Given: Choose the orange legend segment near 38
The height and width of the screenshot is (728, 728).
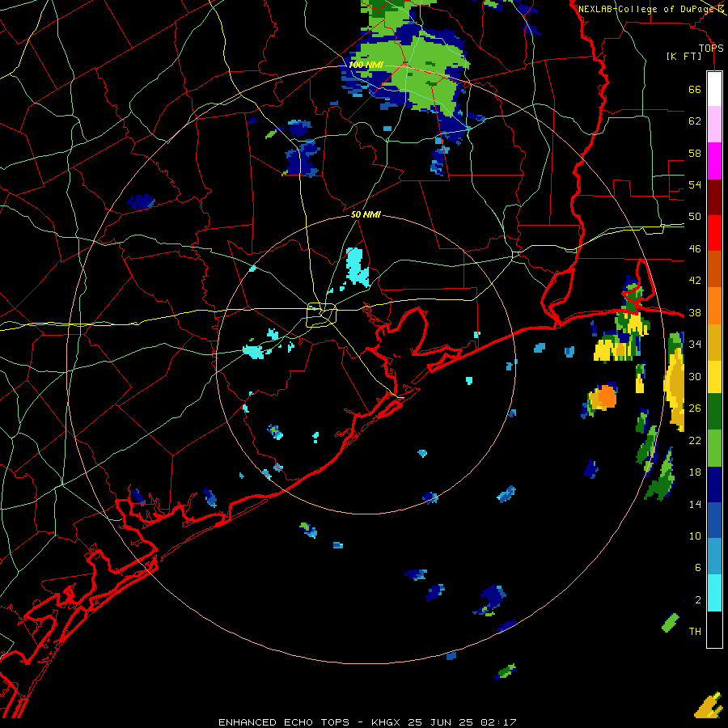Looking at the screenshot, I should pyautogui.click(x=714, y=306).
